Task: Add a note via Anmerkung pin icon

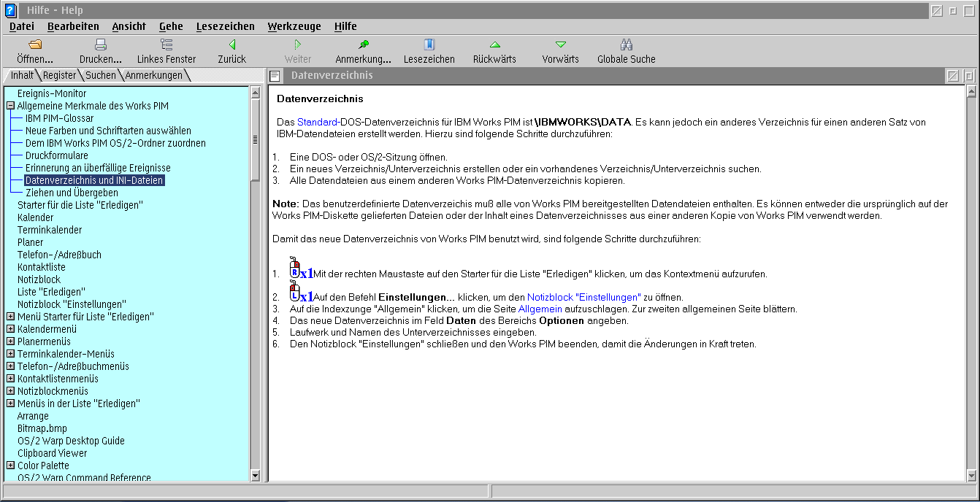Action: (x=364, y=45)
